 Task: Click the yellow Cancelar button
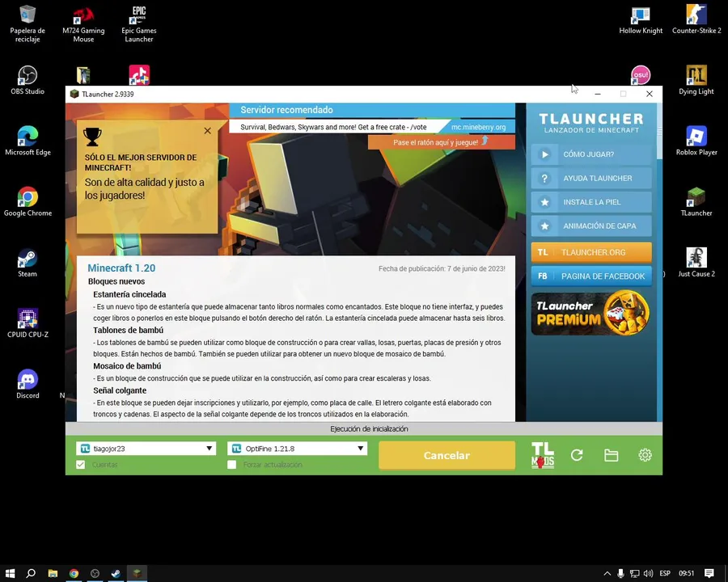pyautogui.click(x=447, y=455)
